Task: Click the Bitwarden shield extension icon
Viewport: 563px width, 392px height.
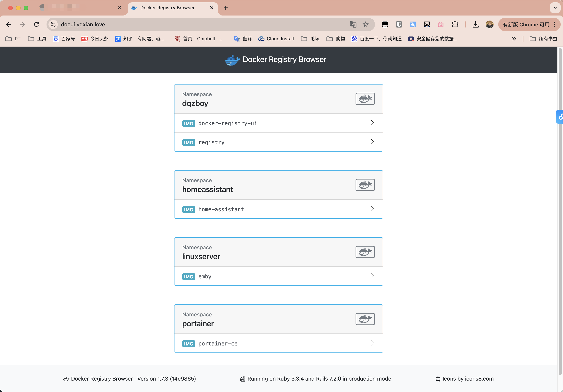Action: [399, 24]
